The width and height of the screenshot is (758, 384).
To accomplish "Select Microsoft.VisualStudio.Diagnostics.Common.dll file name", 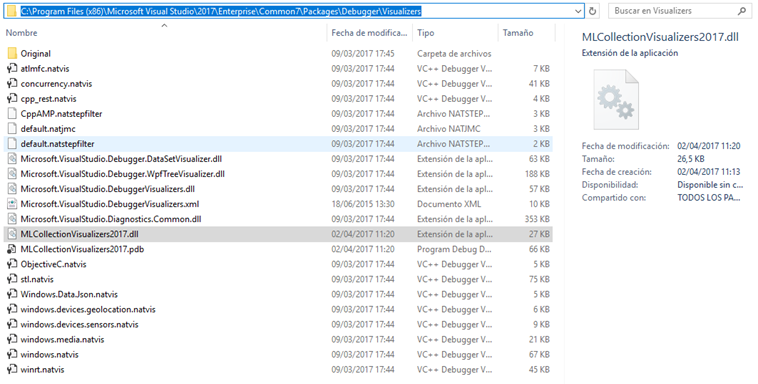I will [x=111, y=219].
